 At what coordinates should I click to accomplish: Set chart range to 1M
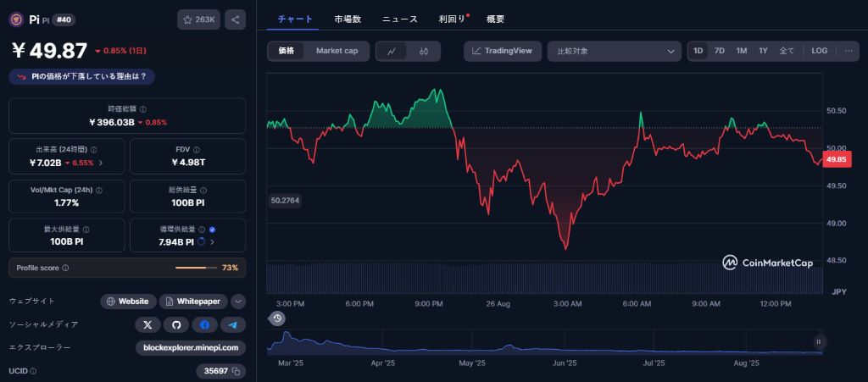pos(741,51)
